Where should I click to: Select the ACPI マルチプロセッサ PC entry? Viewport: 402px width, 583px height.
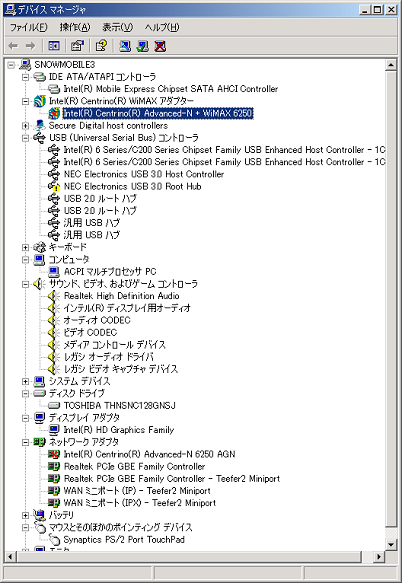point(110,272)
